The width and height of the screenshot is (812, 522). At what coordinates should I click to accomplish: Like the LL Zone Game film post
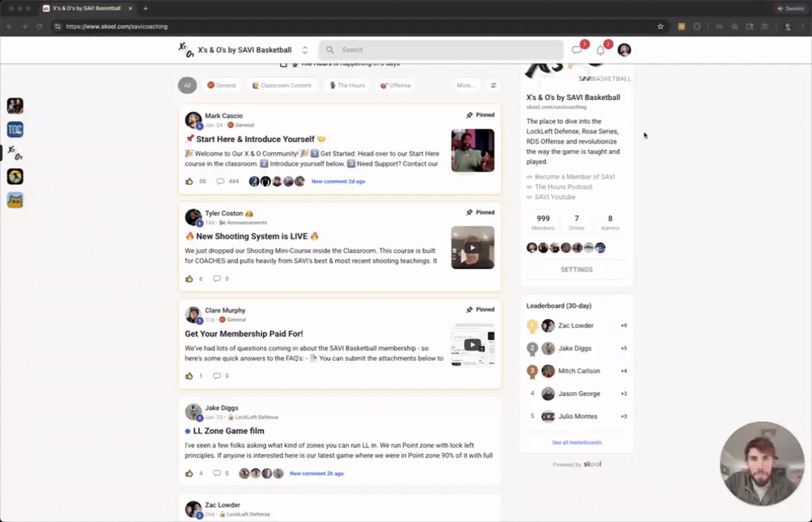pyautogui.click(x=189, y=474)
